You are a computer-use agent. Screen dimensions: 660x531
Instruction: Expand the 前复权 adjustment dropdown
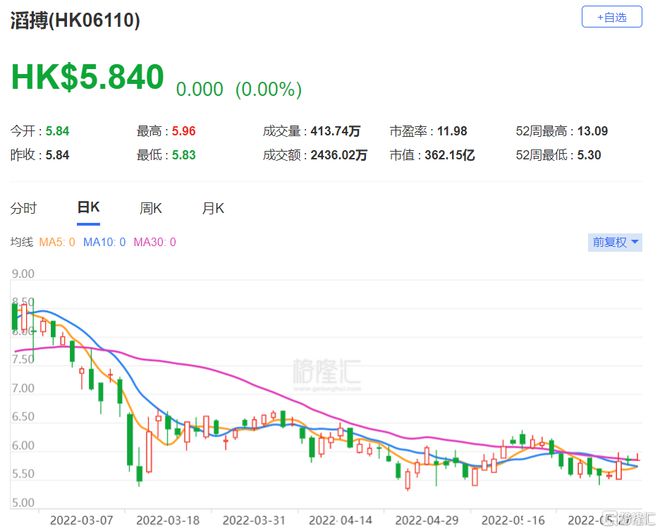[615, 242]
